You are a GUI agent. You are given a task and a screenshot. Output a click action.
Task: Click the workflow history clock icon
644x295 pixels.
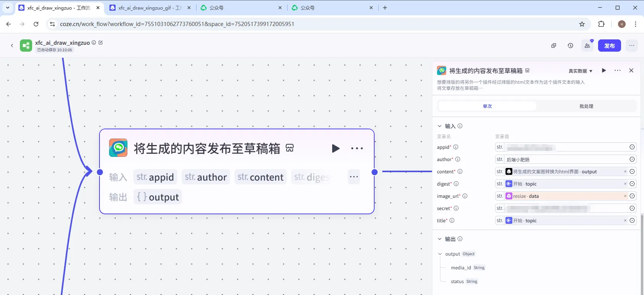(570, 46)
